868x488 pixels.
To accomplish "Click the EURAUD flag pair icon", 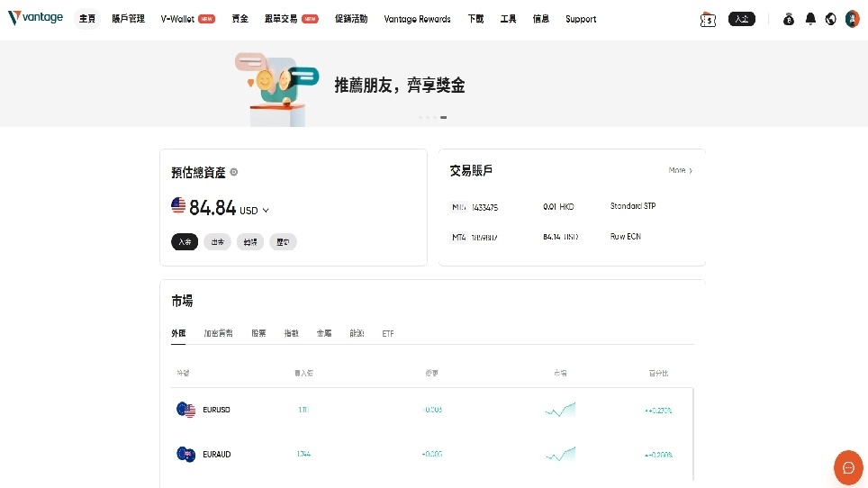I will (x=186, y=454).
